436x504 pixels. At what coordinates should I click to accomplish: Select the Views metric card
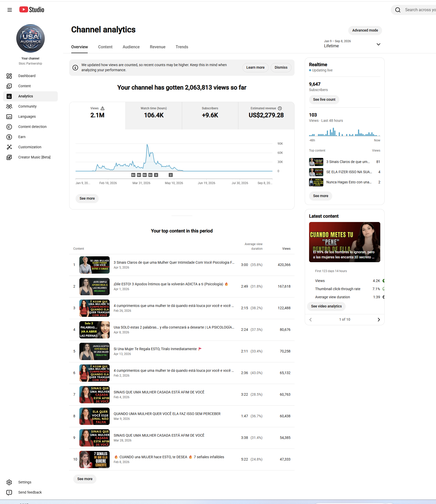97,116
